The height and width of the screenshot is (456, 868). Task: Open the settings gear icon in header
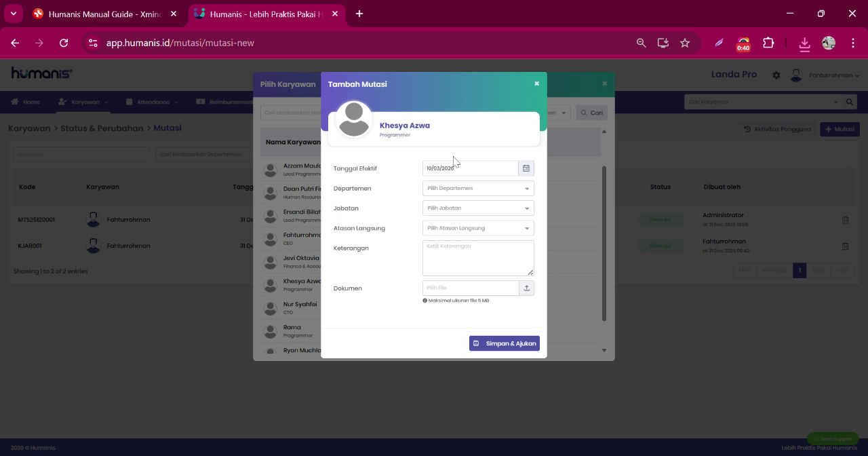(776, 75)
